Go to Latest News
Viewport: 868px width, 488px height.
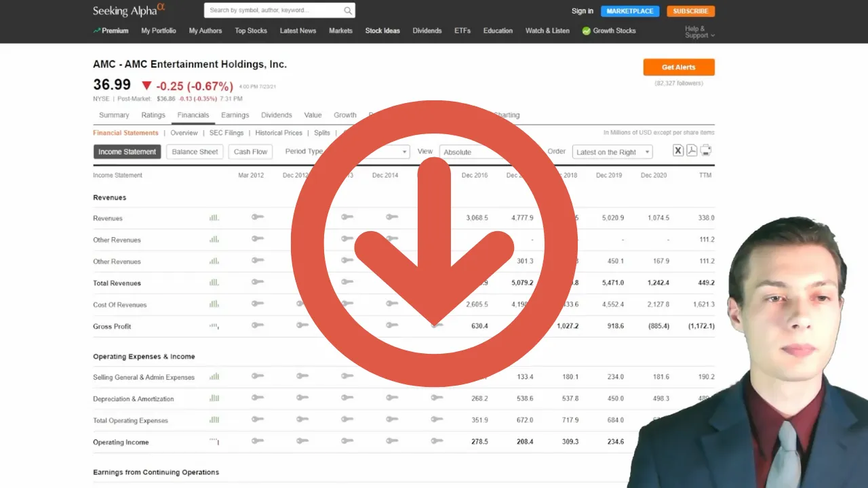point(298,30)
